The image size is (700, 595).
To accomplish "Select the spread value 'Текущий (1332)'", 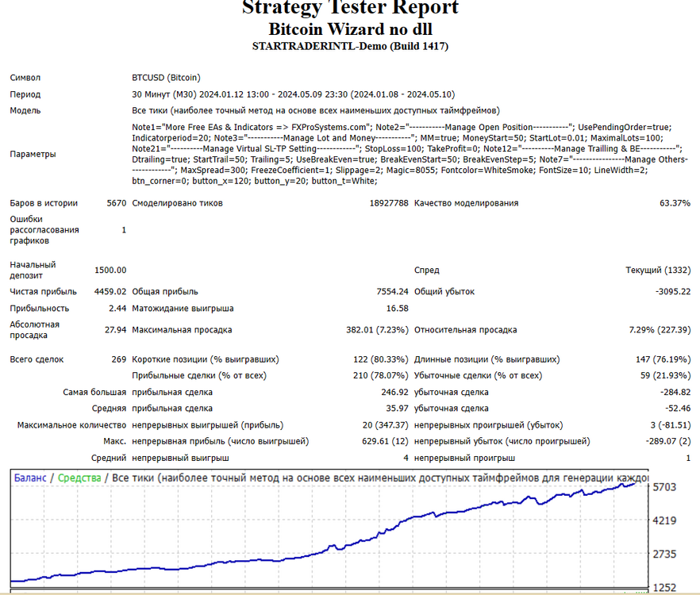I will (658, 270).
